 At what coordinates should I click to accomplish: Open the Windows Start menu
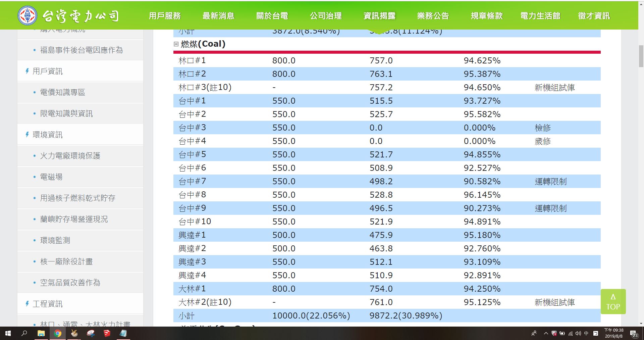(8, 333)
